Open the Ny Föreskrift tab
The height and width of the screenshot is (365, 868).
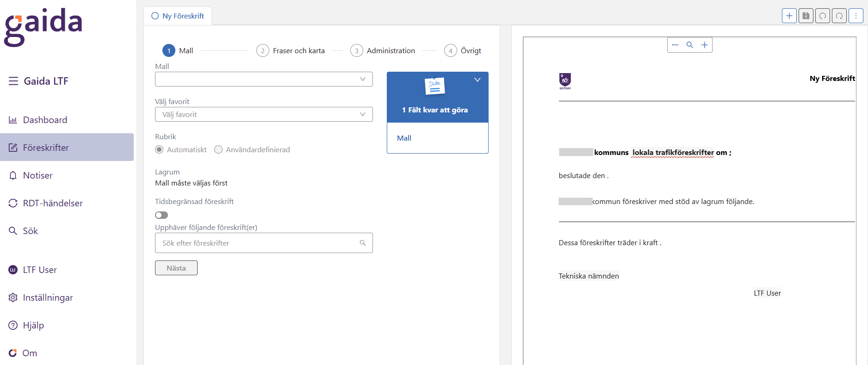click(x=178, y=16)
